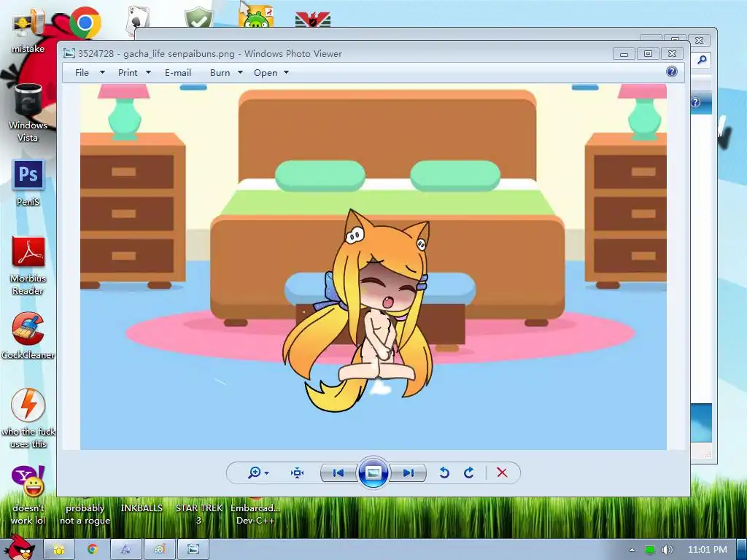The height and width of the screenshot is (560, 747).
Task: Switch to the Photo Viewer taskbar button
Action: [193, 550]
